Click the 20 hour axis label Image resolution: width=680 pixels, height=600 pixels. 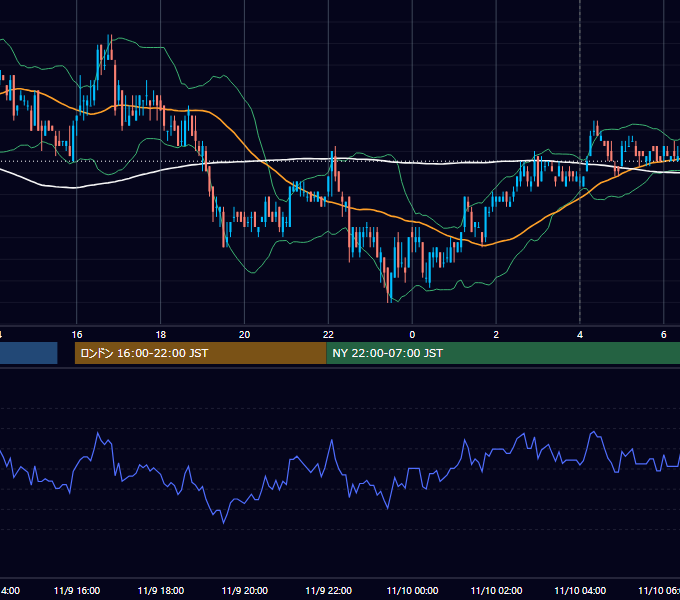point(245,335)
